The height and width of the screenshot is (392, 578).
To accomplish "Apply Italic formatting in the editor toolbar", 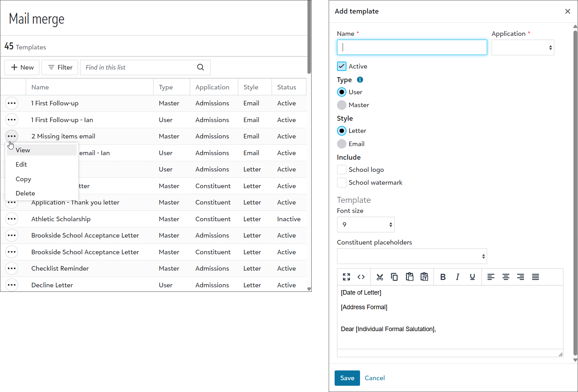I will (458, 277).
